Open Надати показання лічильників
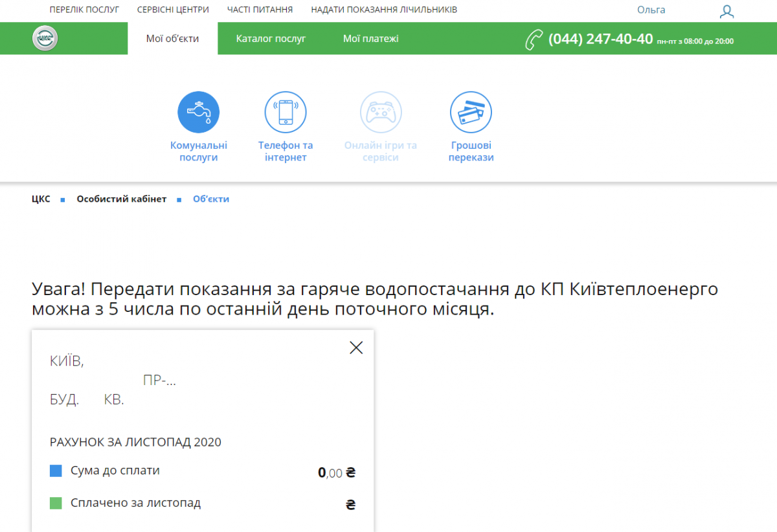Viewport: 777px width, 532px height. point(384,10)
